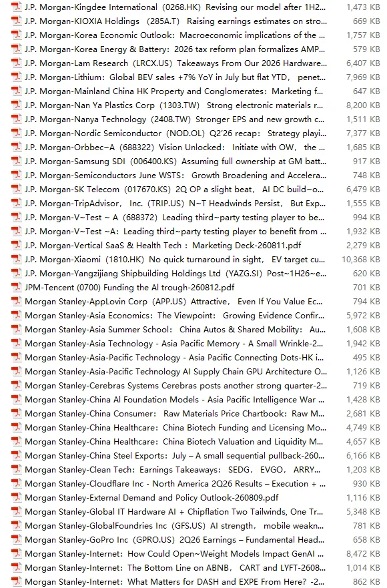This screenshot has height=588, width=387.
Task: Select China Biotech Funding and Licensing file
Action: coord(175,428)
